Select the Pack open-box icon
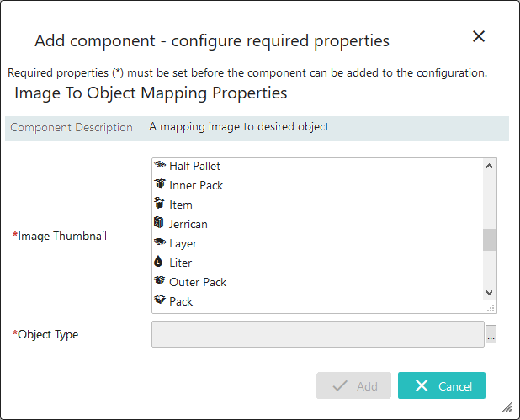 [x=160, y=300]
